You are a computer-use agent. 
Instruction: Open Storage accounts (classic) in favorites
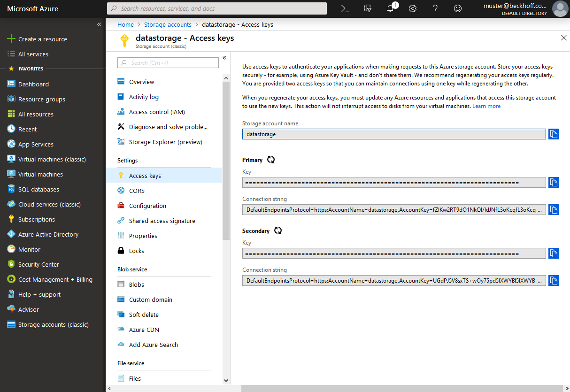point(53,324)
